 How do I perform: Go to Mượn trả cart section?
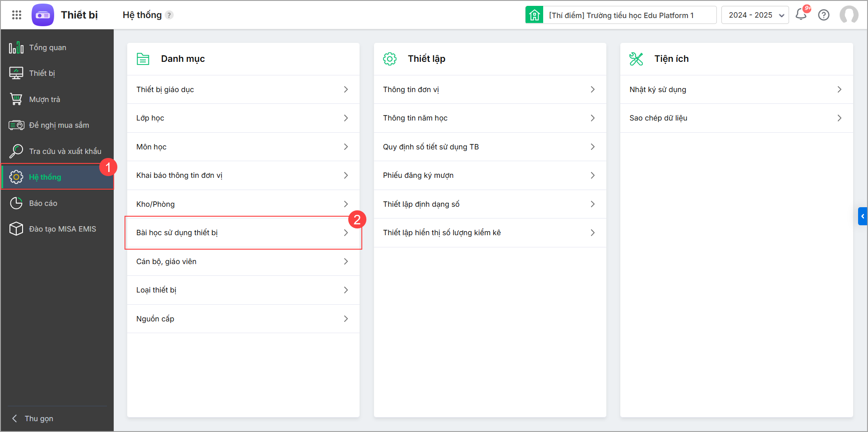coord(44,99)
